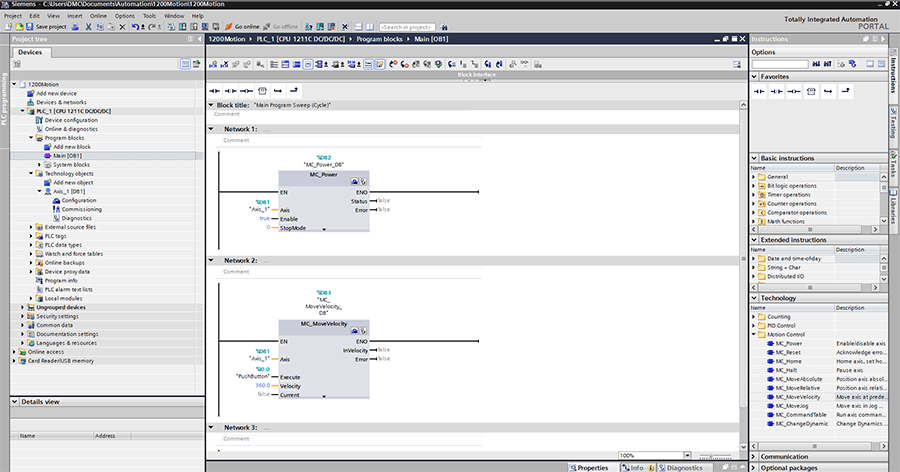This screenshot has width=900, height=472.
Task: Open configuration icon on MC_MoveVelocity block
Action: [x=355, y=331]
